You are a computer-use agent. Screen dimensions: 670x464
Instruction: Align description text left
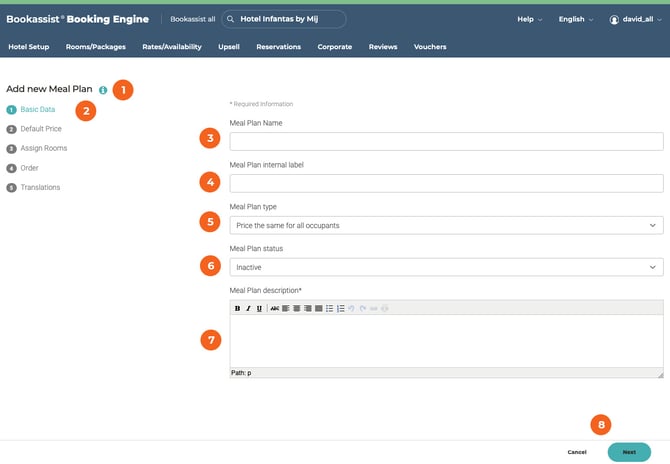[285, 308]
